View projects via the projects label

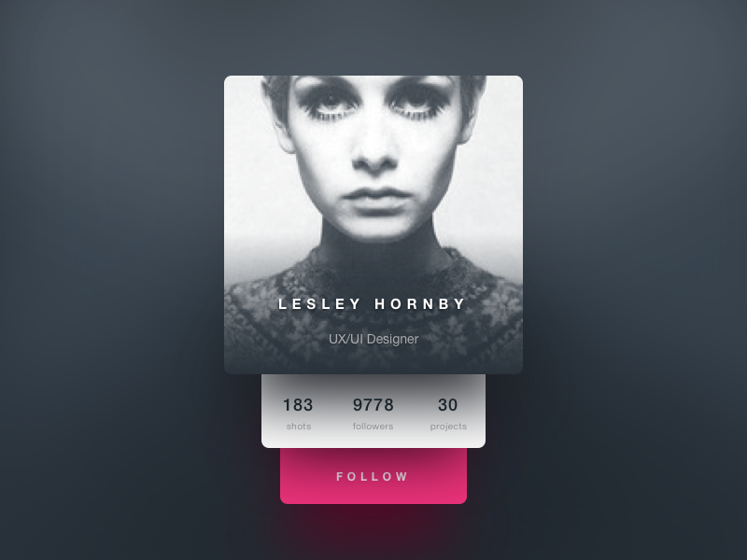pos(448,427)
